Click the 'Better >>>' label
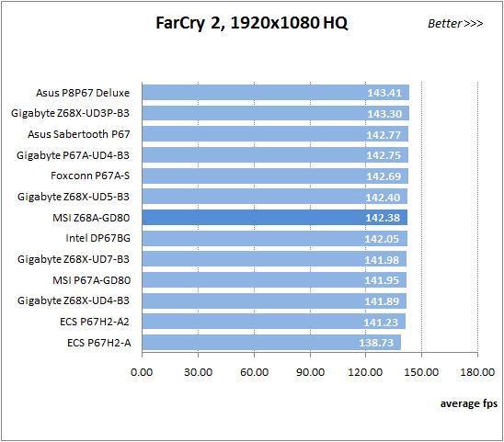Image resolution: width=504 pixels, height=442 pixels. click(455, 24)
